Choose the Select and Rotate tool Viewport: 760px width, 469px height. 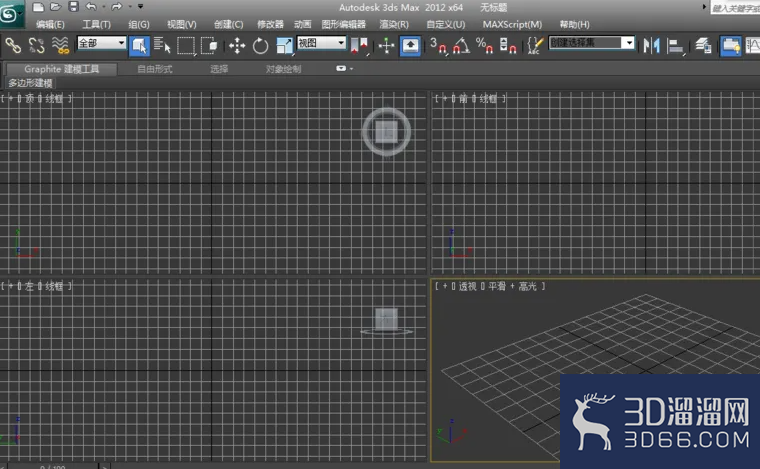260,45
